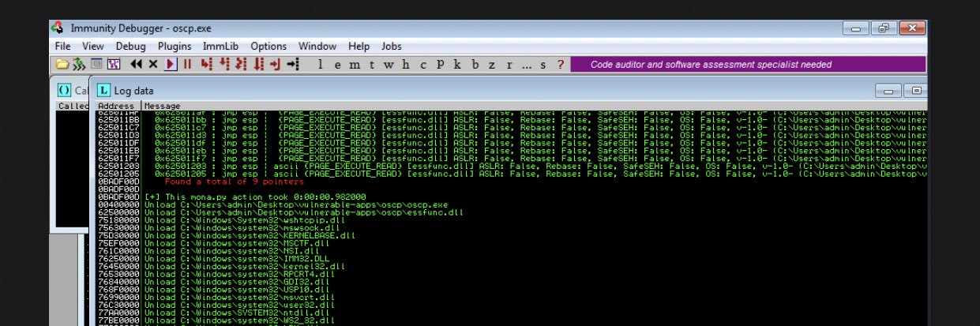Click the Step over toolbar icon
980x326 pixels.
point(224,64)
